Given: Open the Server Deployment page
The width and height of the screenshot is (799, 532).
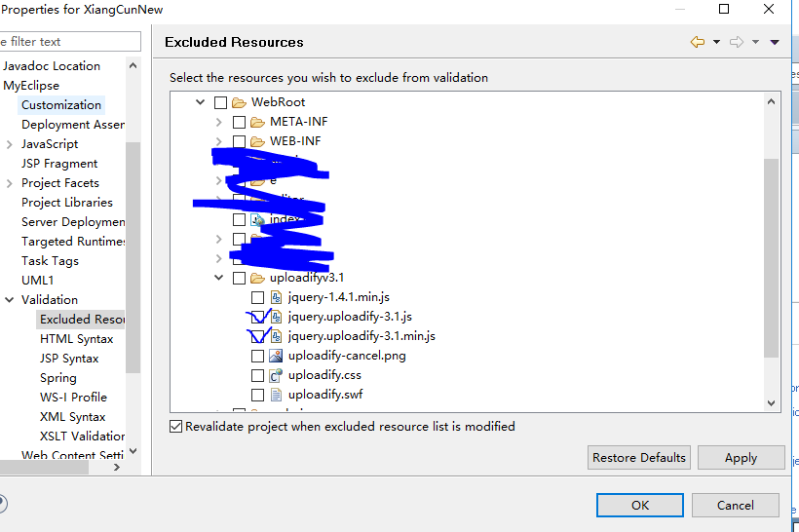Looking at the screenshot, I should click(73, 222).
